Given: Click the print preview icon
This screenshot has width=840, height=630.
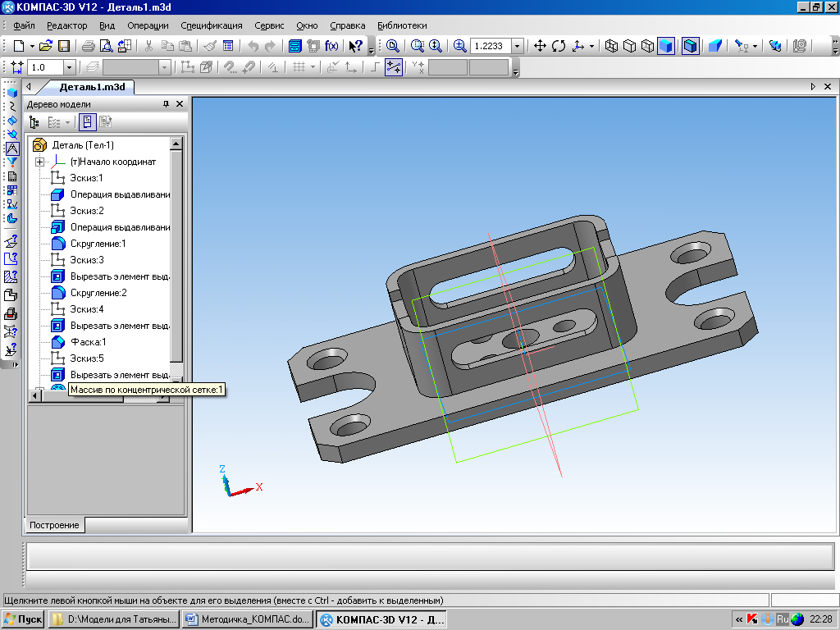Looking at the screenshot, I should tap(107, 46).
